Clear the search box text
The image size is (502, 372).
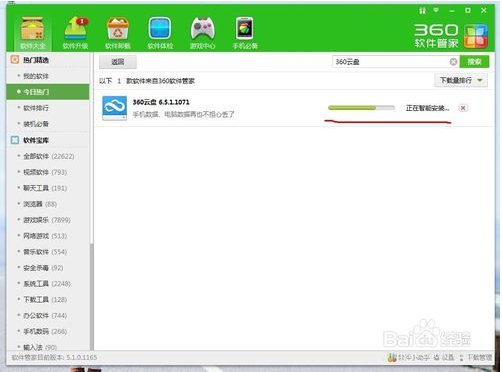(453, 62)
